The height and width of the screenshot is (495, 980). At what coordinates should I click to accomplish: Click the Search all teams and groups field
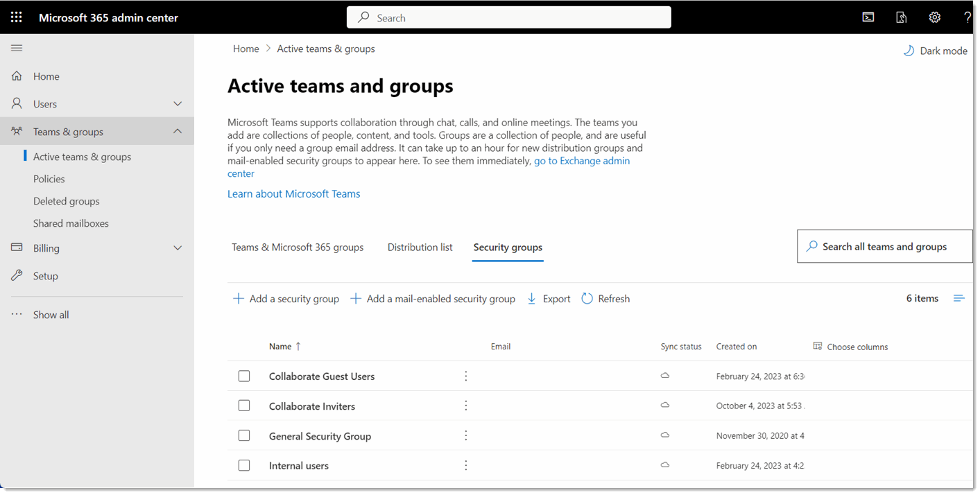(x=884, y=246)
